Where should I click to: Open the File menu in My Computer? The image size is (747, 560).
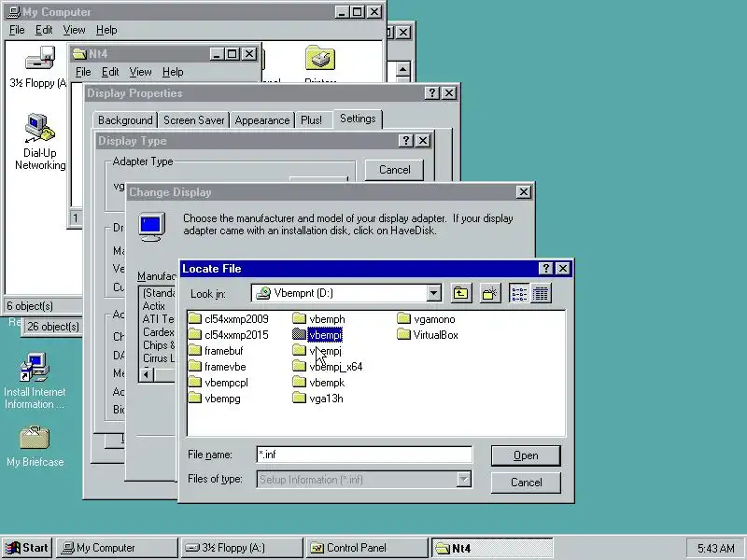pyautogui.click(x=17, y=30)
